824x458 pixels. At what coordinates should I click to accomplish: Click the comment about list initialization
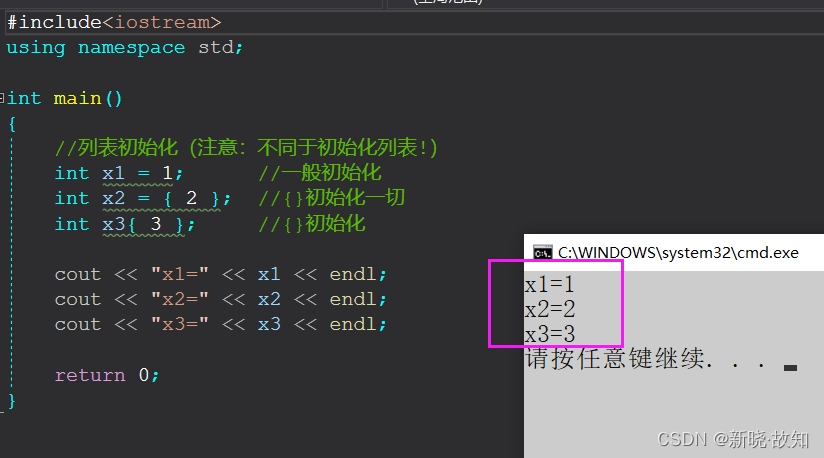[246, 148]
